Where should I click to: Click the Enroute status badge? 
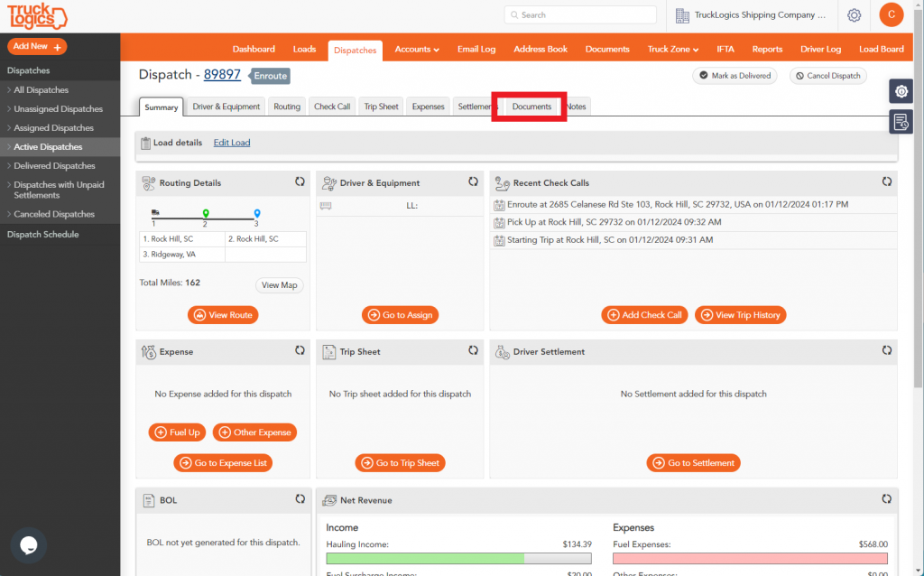[x=271, y=76]
